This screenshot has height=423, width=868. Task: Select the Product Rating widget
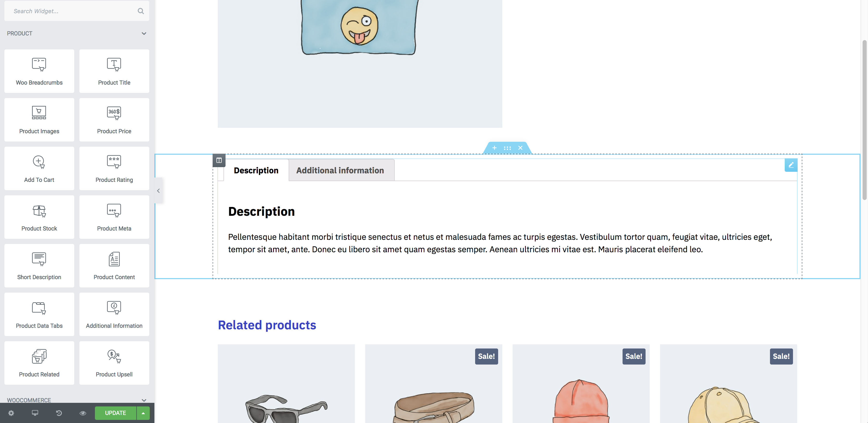click(x=114, y=168)
